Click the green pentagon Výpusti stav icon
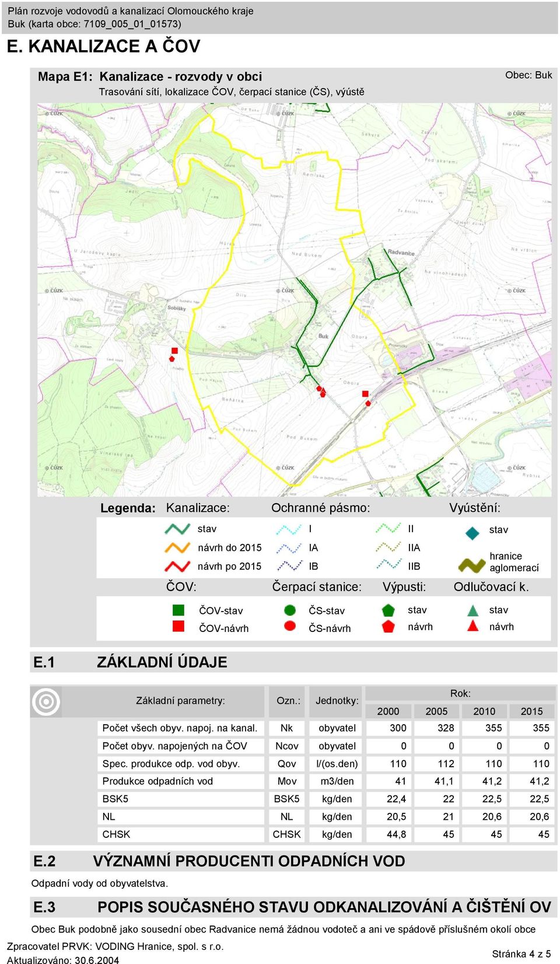 [x=388, y=610]
